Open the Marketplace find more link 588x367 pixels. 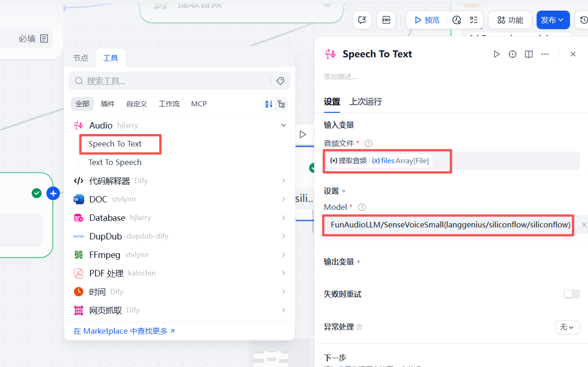tap(124, 331)
